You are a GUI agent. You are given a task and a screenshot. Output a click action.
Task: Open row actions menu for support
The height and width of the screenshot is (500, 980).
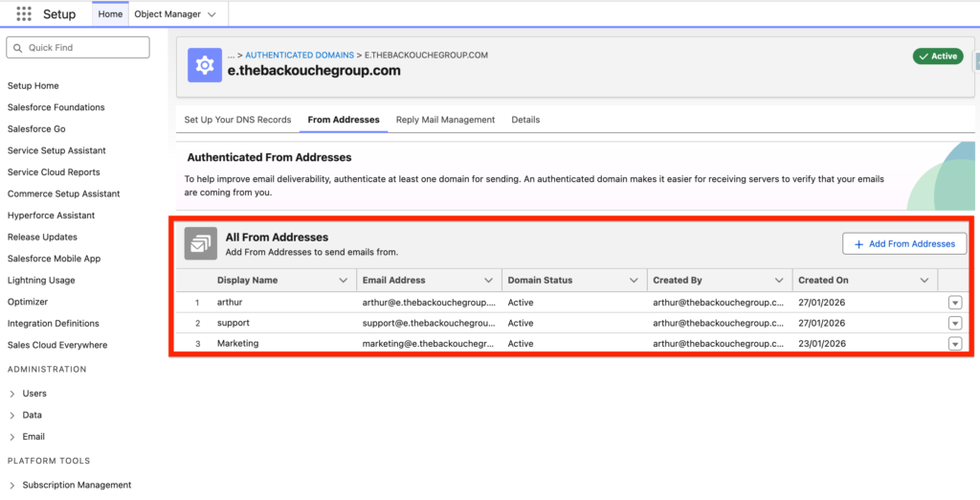[x=954, y=324]
